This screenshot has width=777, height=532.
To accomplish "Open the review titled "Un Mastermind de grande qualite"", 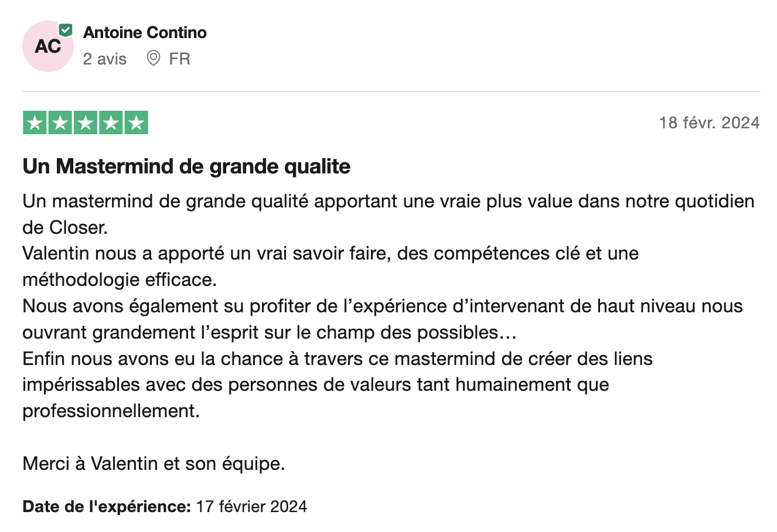I will pyautogui.click(x=186, y=166).
